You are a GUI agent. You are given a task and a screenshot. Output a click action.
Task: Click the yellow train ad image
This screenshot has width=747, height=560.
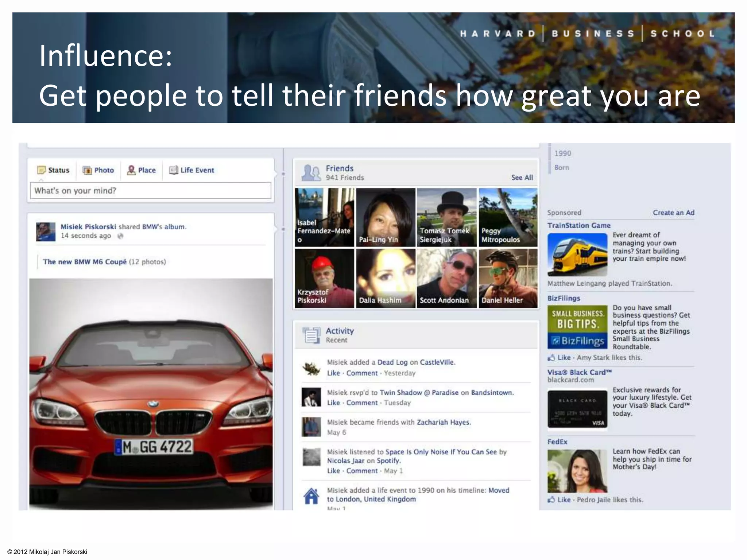click(x=577, y=254)
